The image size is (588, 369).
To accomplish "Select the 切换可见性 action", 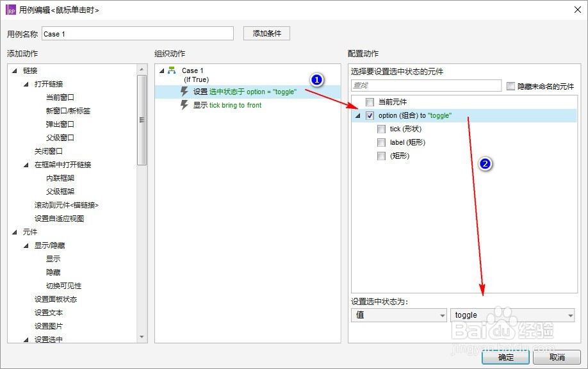I will coord(64,286).
